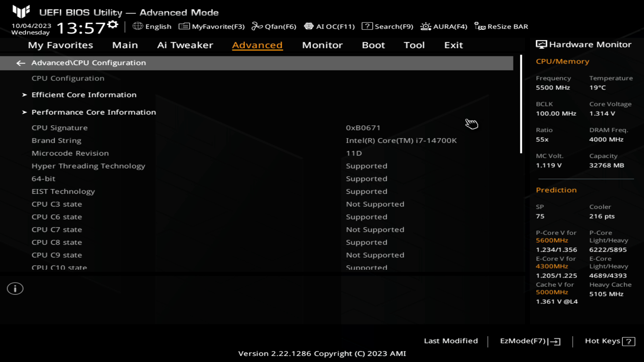Expand Performance Core Information section
This screenshot has height=362, width=644.
[94, 112]
